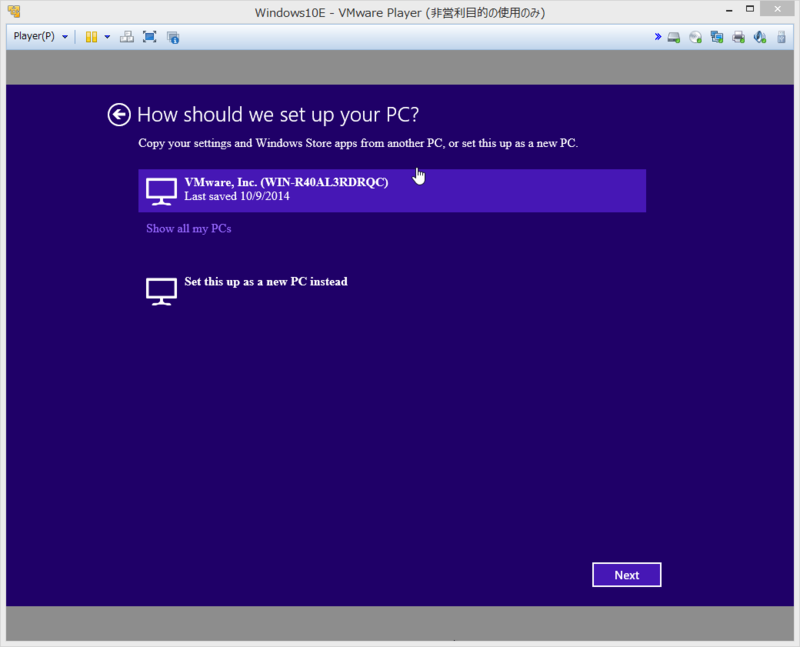Click the monitor icon beside the new PC option
The image size is (800, 647).
coord(161,291)
